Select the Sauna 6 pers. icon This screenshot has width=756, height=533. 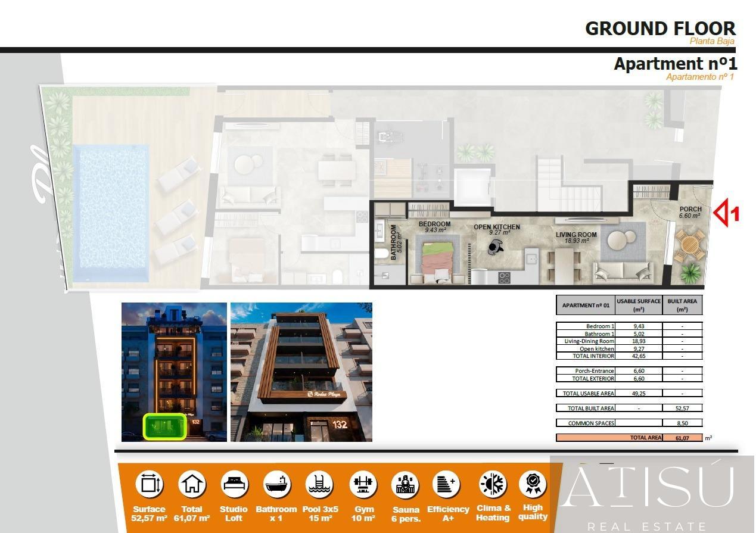point(405,484)
